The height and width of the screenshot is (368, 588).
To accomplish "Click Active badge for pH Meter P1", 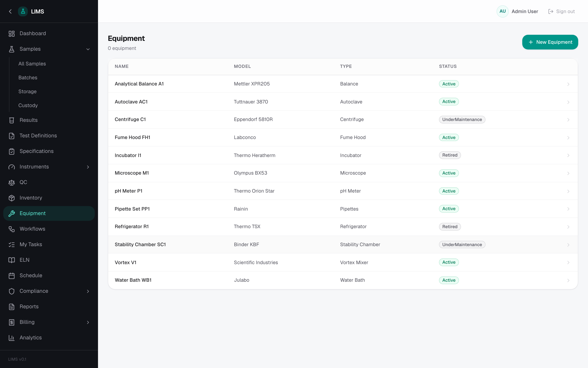I will (x=449, y=191).
